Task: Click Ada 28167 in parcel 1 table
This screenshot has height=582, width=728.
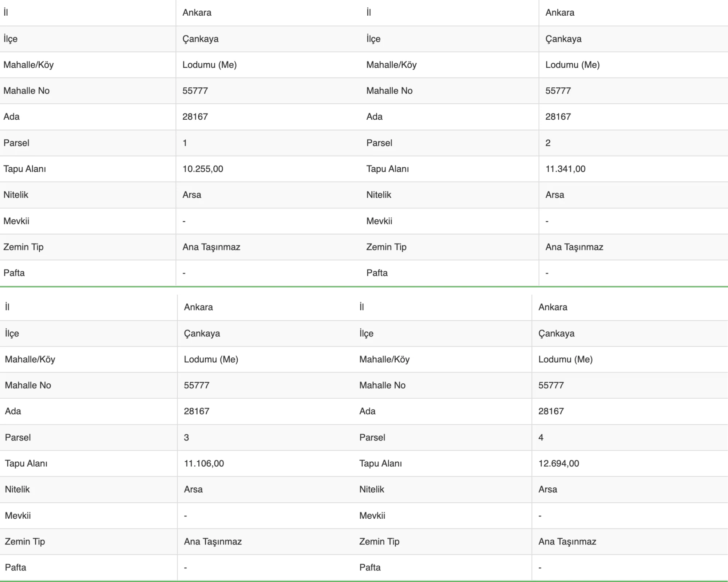Action: click(195, 117)
